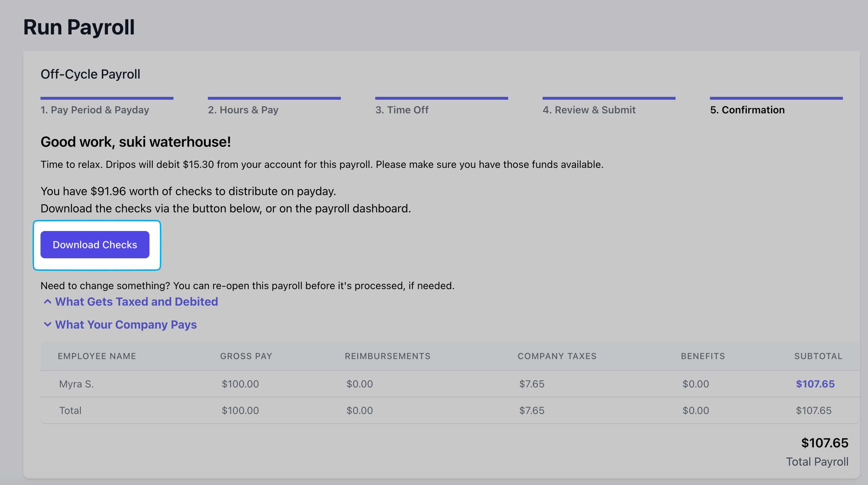Select step 3 Time Off

click(x=402, y=110)
